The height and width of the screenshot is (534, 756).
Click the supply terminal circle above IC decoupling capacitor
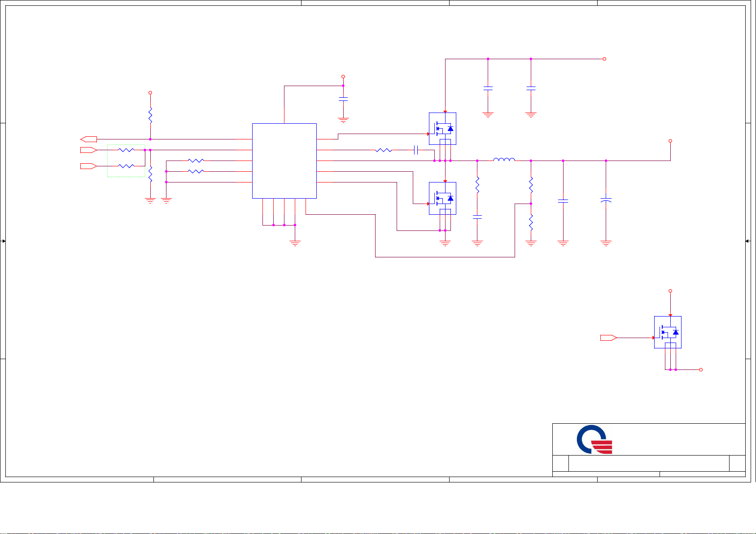[343, 77]
